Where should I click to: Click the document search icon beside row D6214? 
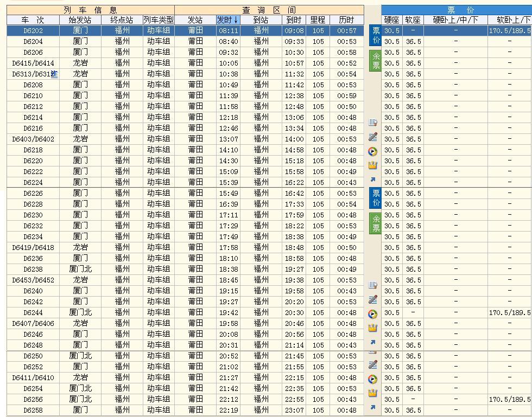pyautogui.click(x=372, y=122)
